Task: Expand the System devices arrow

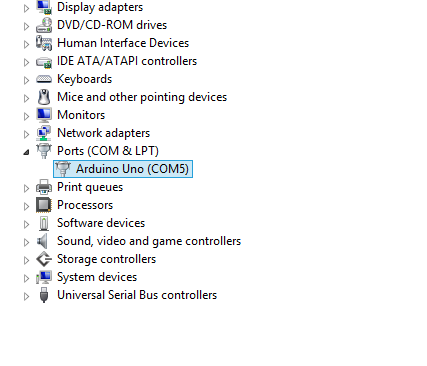Action: point(26,278)
